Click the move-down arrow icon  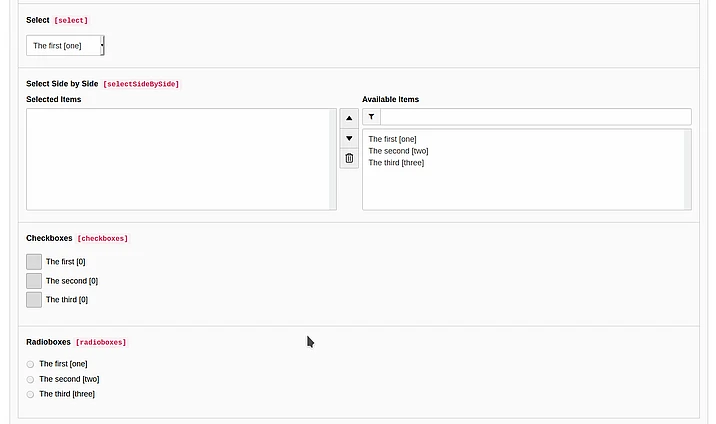(349, 138)
